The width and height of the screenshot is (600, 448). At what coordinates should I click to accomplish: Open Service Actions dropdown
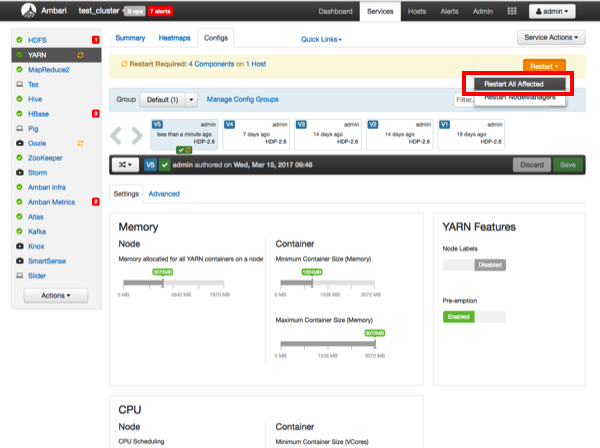click(551, 37)
